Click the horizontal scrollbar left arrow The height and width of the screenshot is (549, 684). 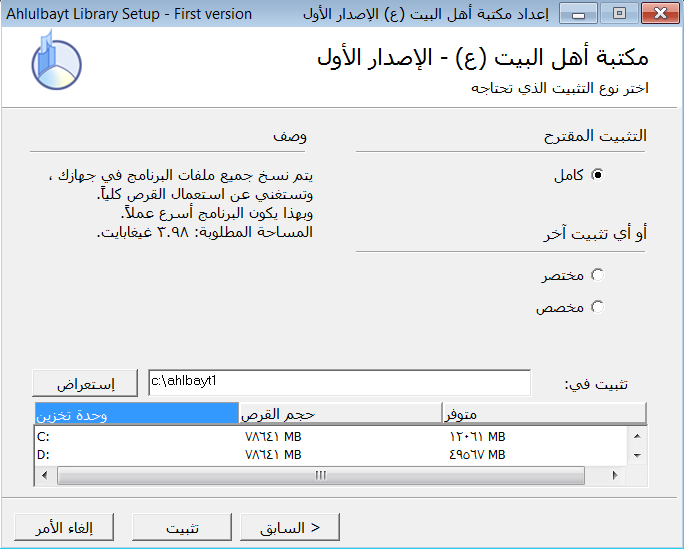44,475
